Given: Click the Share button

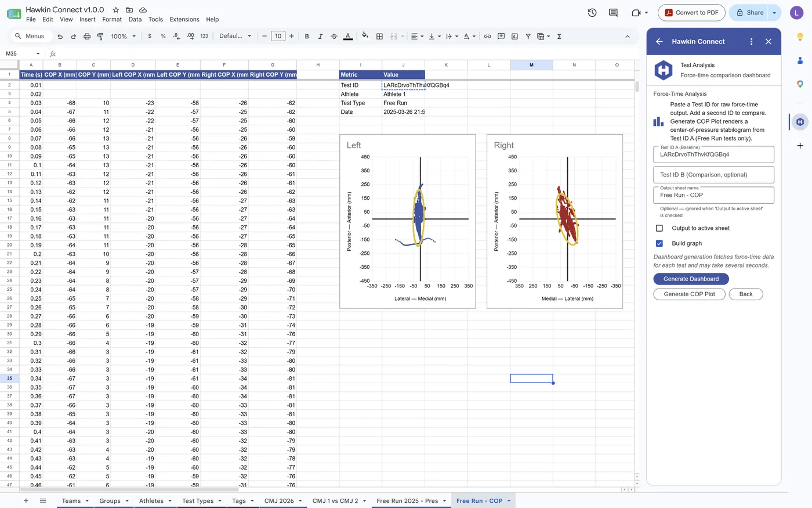Looking at the screenshot, I should pyautogui.click(x=749, y=13).
